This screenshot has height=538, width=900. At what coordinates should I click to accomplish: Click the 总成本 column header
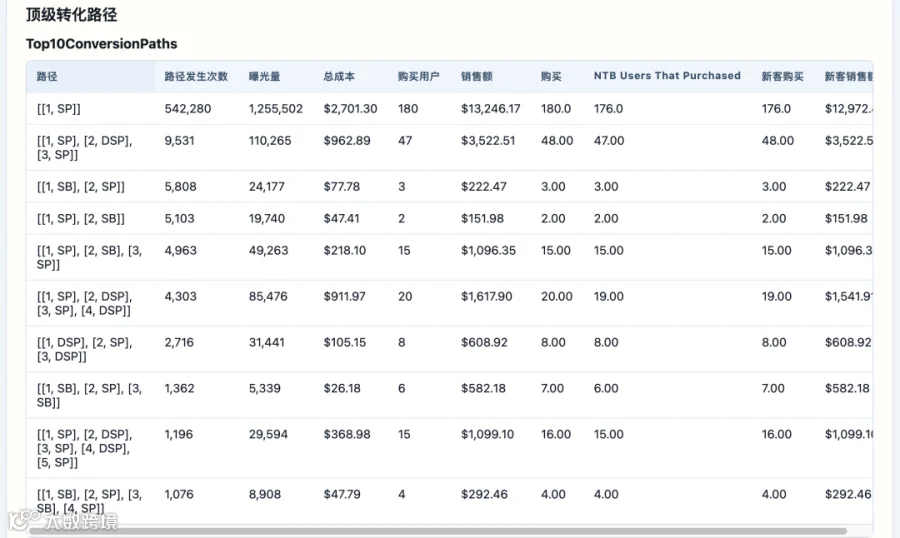(339, 76)
